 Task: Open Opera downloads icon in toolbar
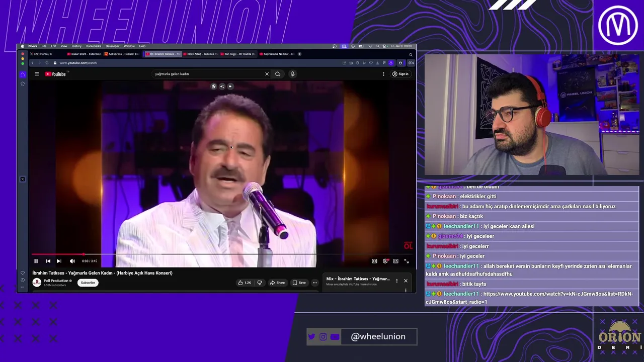[378, 63]
